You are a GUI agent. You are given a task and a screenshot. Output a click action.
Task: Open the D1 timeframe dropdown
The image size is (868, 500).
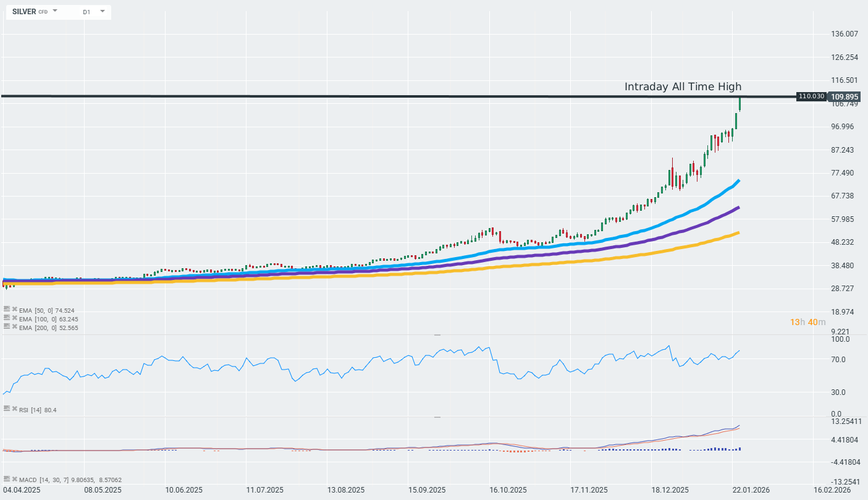coord(103,11)
